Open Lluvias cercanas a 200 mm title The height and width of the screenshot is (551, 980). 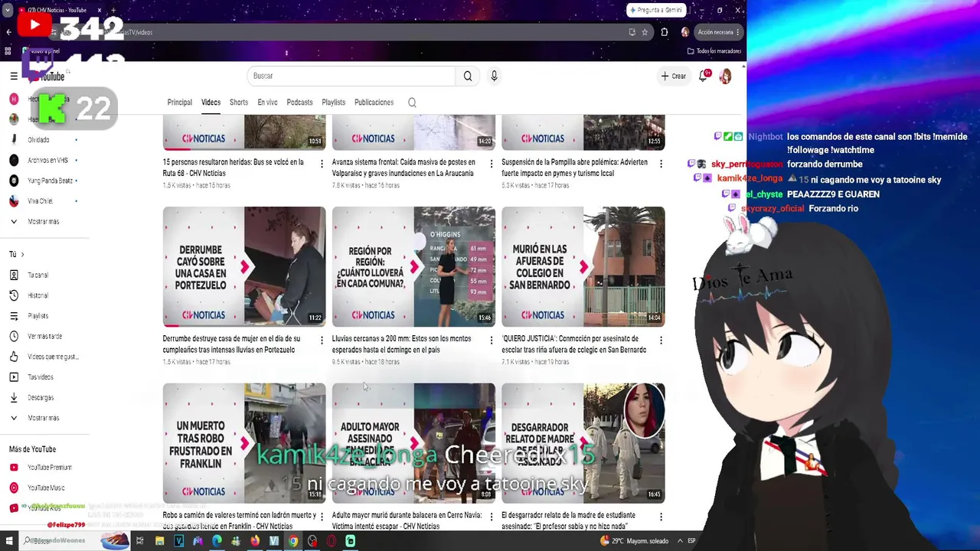[401, 344]
